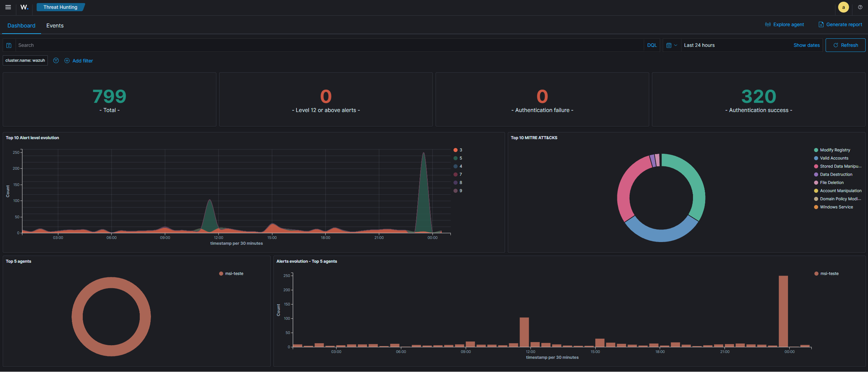Image resolution: width=868 pixels, height=372 pixels.
Task: Click the Top 5 agents panel title
Action: [18, 261]
